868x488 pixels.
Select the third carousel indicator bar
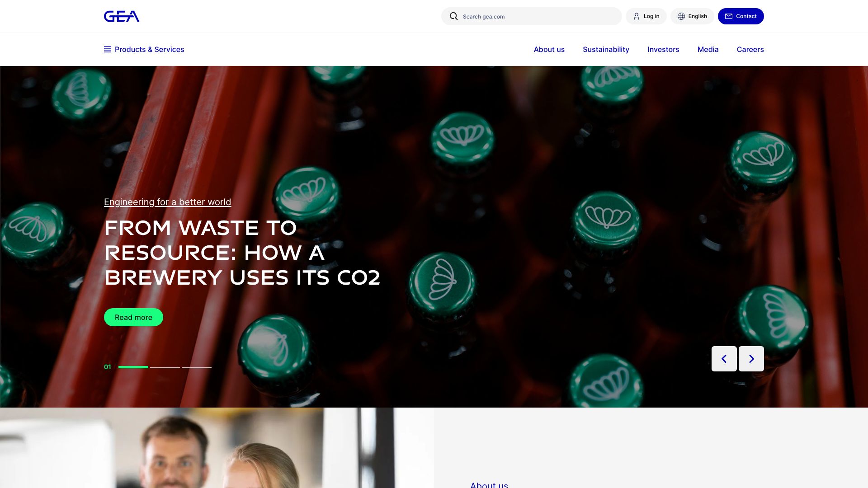pos(197,367)
